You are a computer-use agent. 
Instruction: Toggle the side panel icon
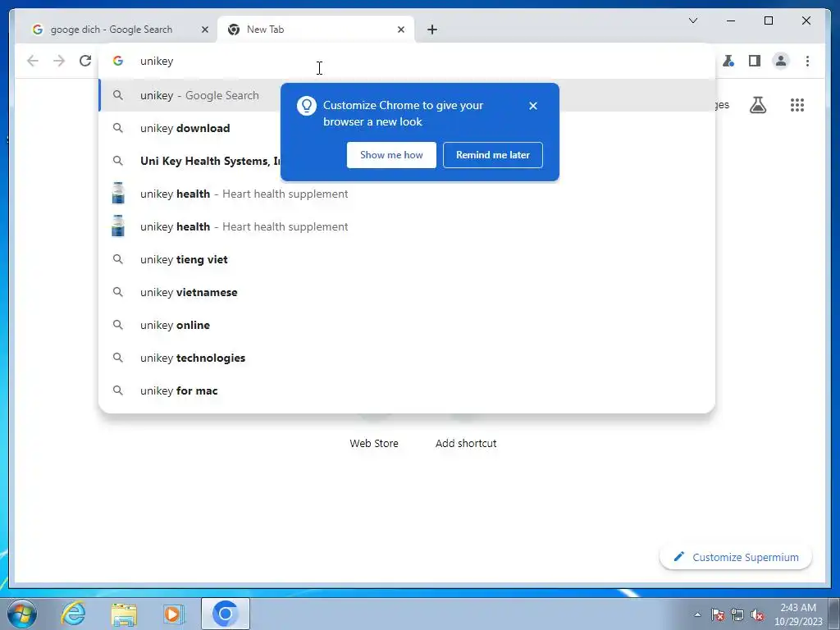pos(755,61)
